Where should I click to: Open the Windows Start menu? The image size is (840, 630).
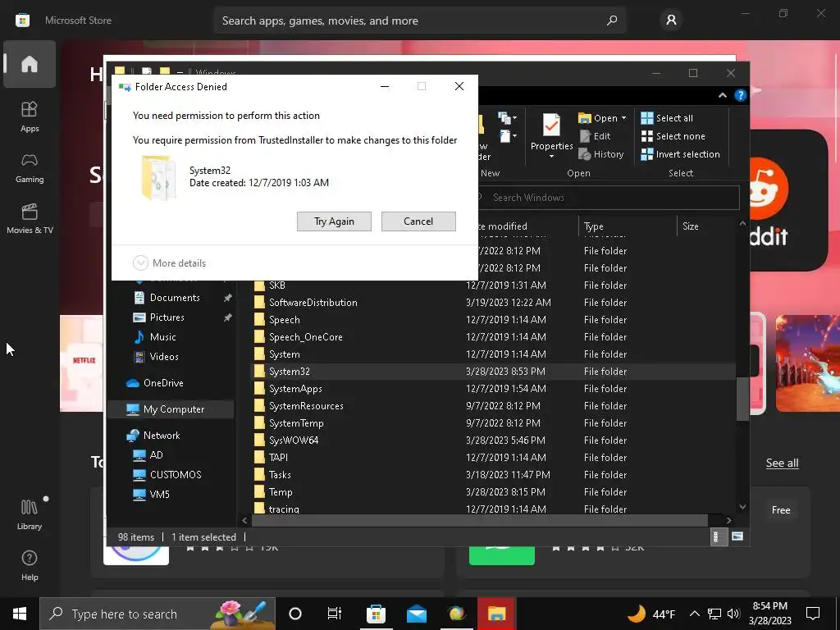20,614
